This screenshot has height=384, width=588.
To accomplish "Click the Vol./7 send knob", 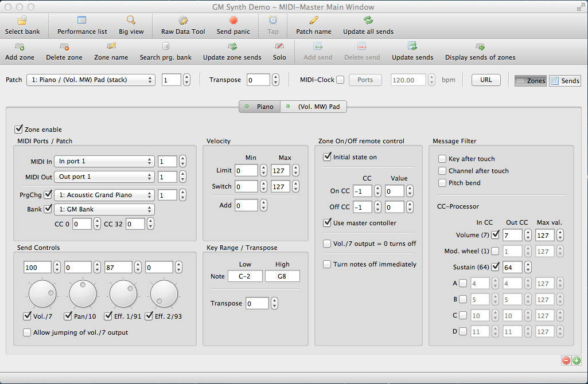I will point(42,294).
